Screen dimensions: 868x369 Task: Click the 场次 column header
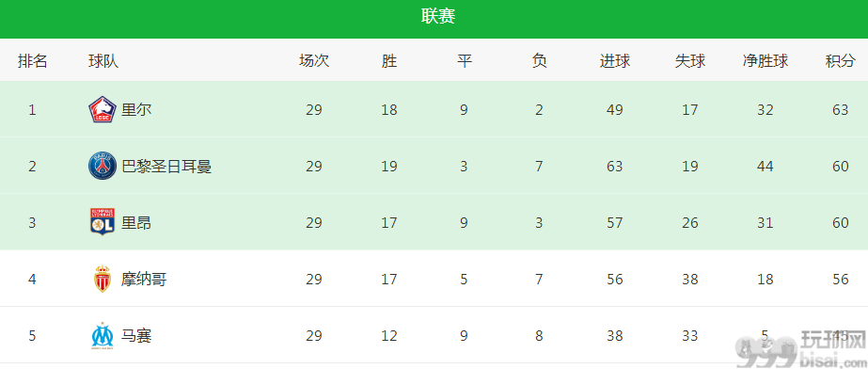click(314, 61)
